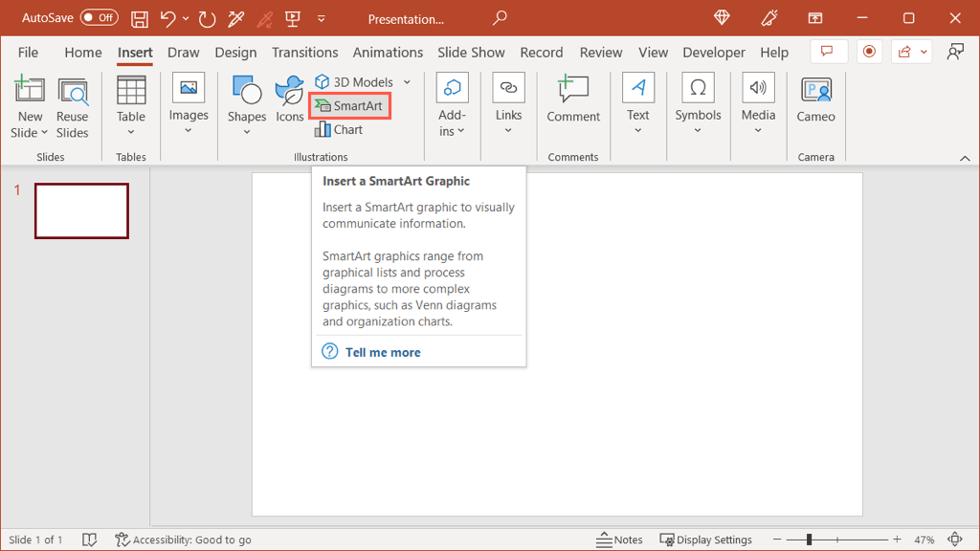Click the Icons button

coord(289,99)
